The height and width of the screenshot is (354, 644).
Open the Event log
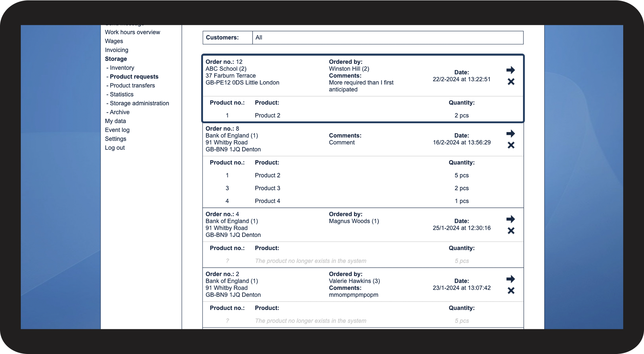coord(117,130)
